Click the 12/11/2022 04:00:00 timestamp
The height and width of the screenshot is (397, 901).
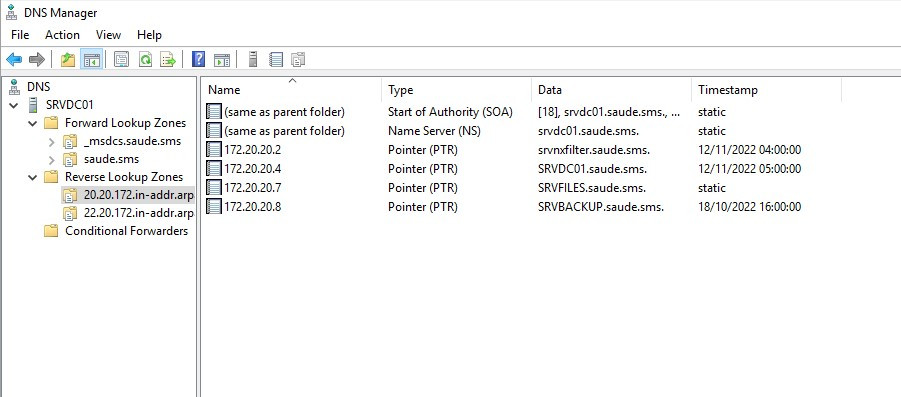tap(749, 149)
